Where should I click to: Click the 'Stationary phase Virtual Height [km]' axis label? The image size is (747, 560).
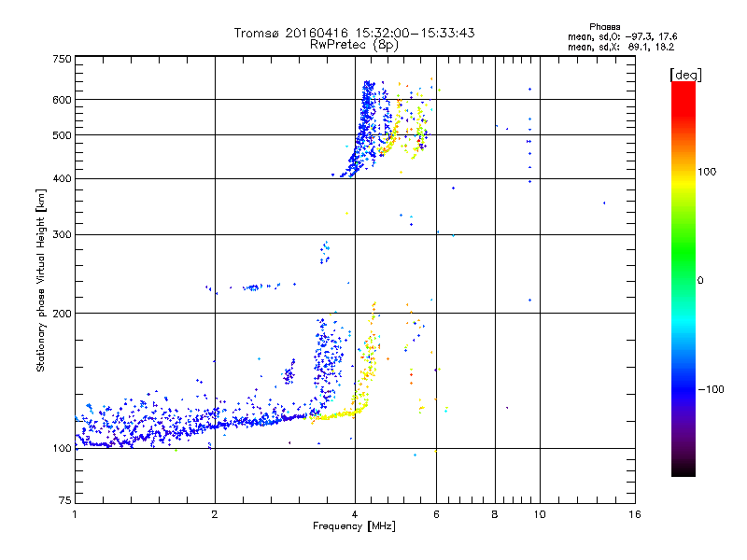(x=41, y=281)
